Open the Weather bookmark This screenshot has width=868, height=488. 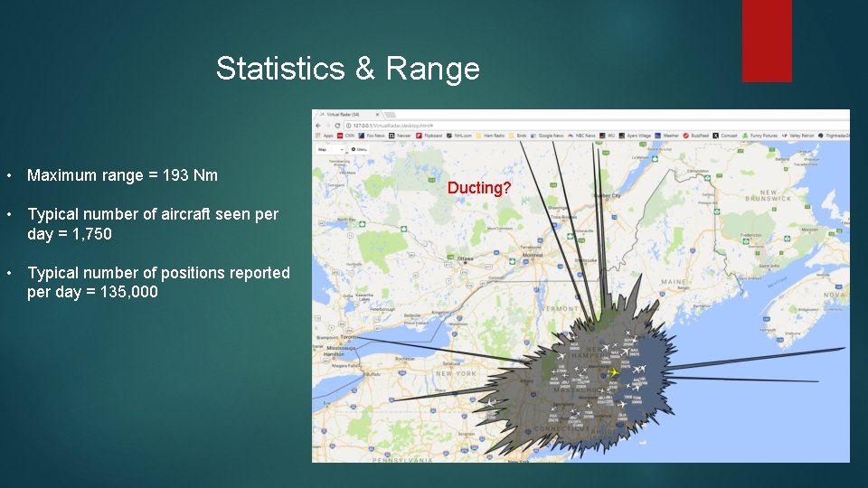point(666,136)
